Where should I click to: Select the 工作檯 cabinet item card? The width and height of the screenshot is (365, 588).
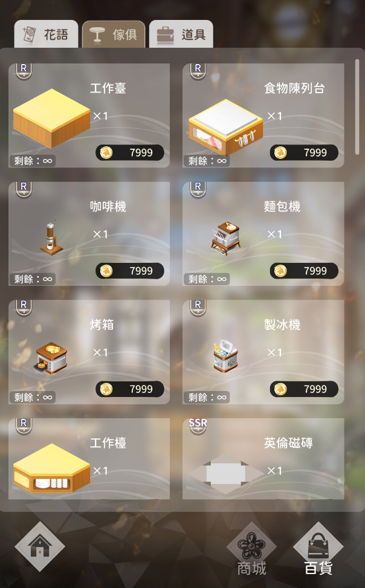pos(89,459)
